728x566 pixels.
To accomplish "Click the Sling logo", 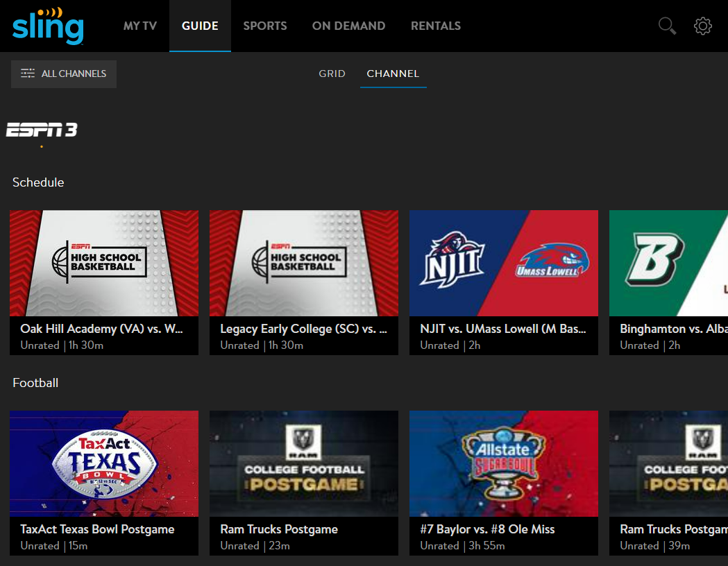I will coord(48,26).
